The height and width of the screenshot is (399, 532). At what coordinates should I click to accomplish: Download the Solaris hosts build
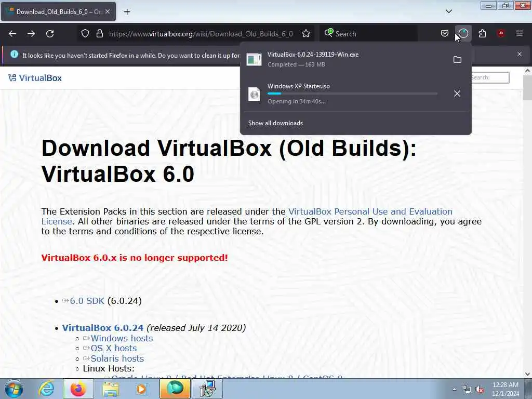117,358
